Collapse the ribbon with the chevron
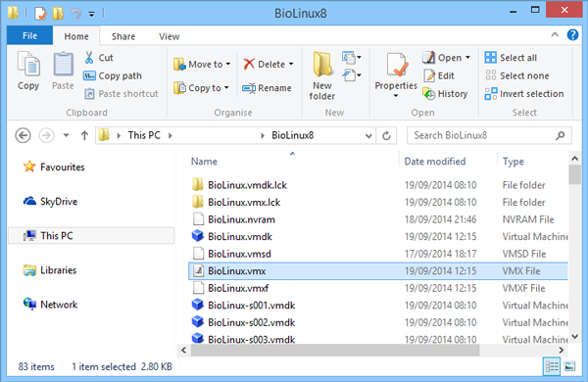 coord(555,35)
